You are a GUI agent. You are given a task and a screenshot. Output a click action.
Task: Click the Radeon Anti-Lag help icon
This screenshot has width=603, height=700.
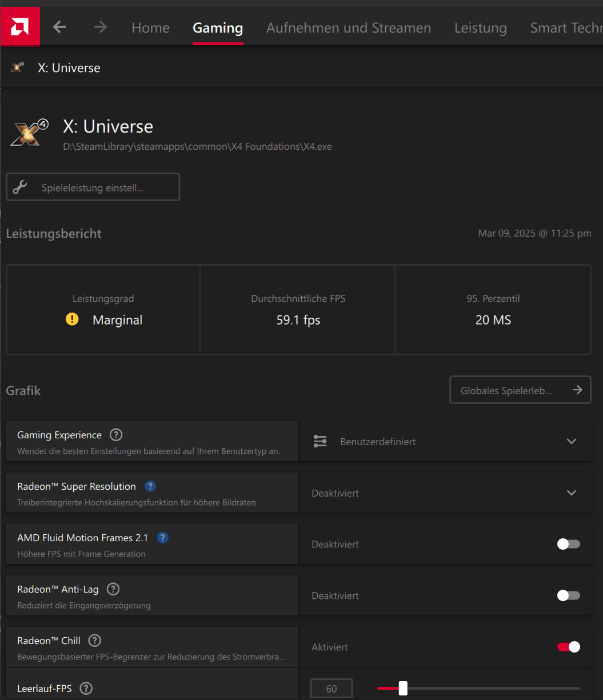(x=113, y=589)
